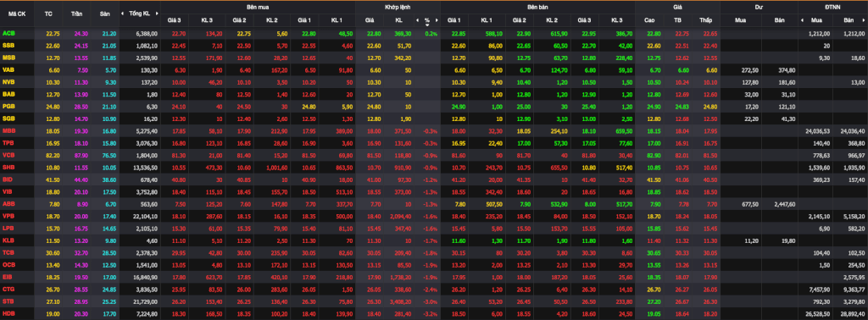Click right arrow next to % column
Screen dimensions: 868x320
coord(437,20)
